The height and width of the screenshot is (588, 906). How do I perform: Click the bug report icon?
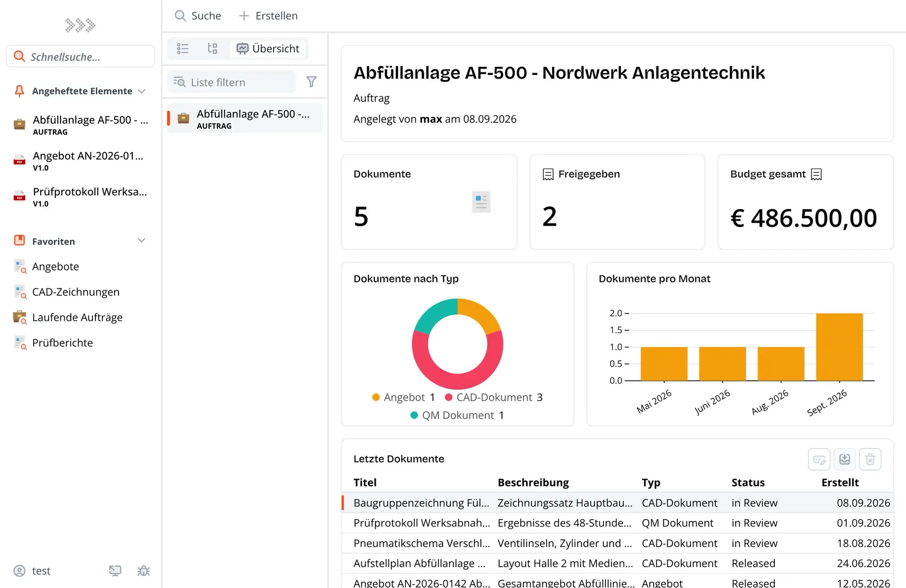tap(143, 571)
